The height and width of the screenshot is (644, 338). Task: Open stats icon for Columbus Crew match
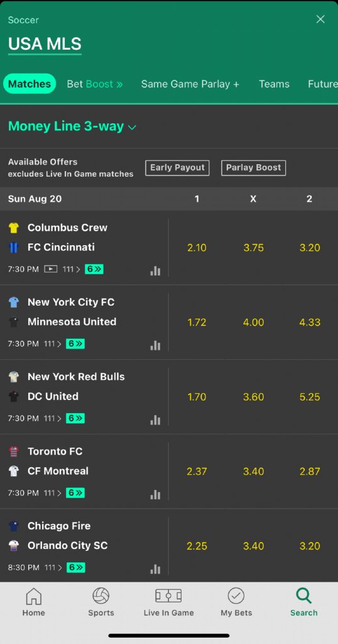(x=155, y=270)
